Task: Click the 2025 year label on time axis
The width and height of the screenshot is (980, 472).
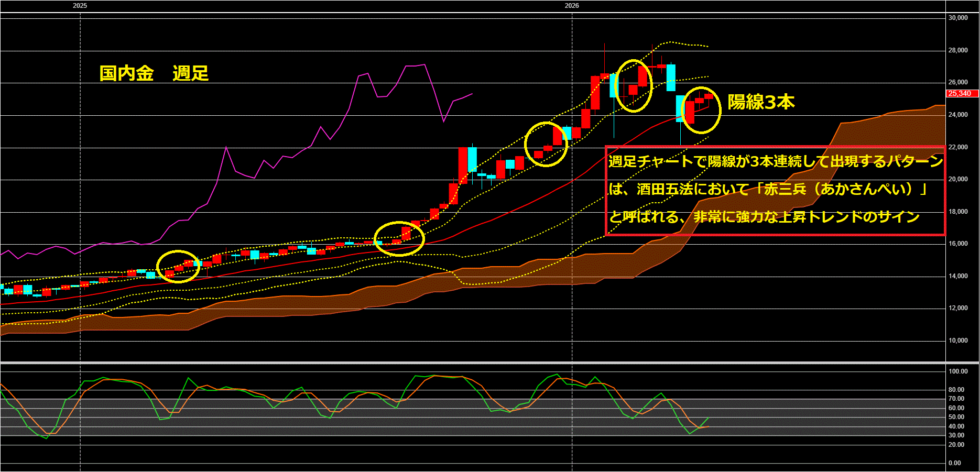Action: 80,6
